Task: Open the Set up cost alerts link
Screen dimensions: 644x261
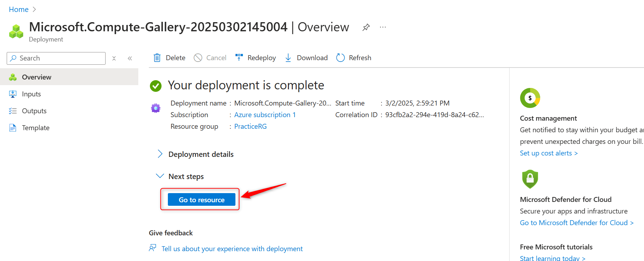Action: tap(549, 153)
